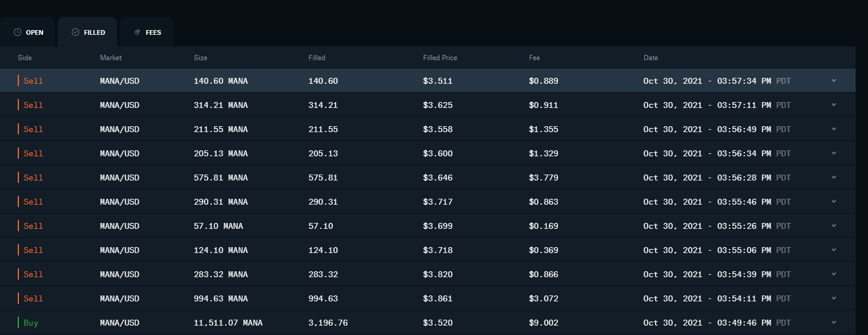Sort by the Side column header
The image size is (868, 335).
[x=25, y=58]
